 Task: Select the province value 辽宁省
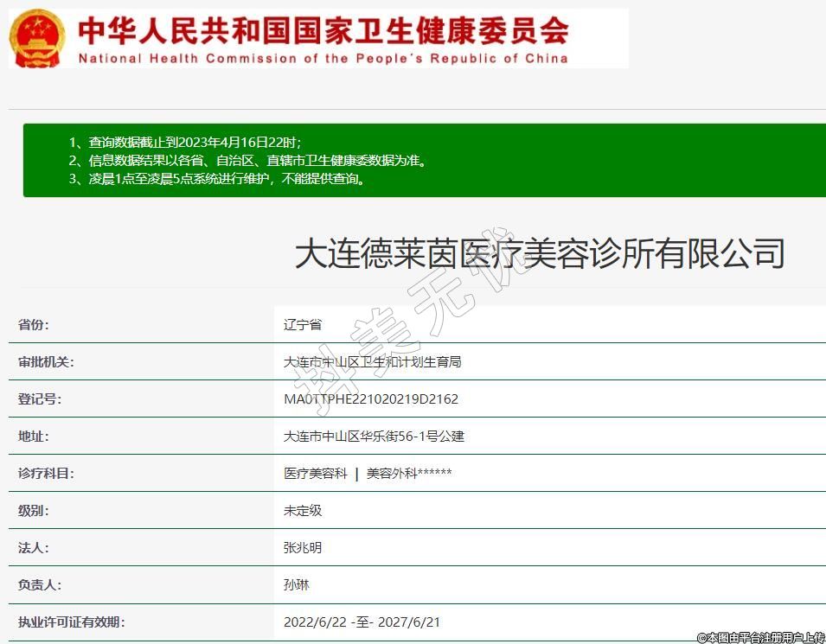click(x=303, y=325)
